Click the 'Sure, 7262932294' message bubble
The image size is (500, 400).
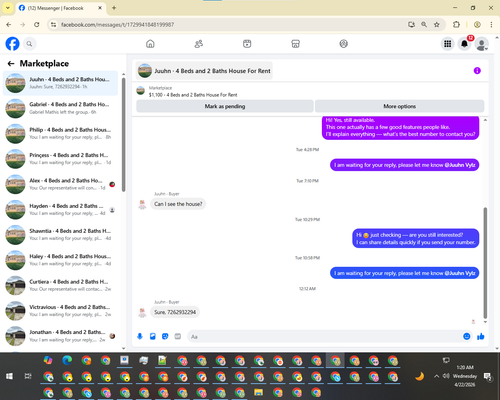(x=175, y=312)
